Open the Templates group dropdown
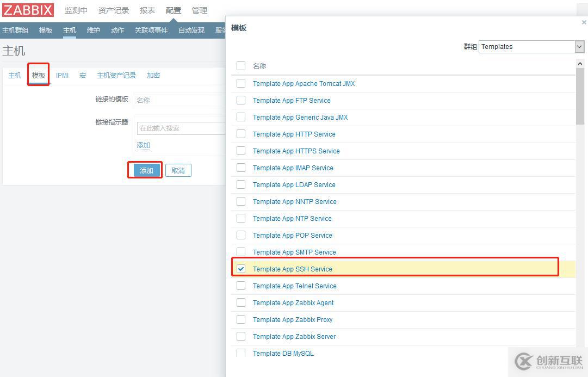The image size is (588, 377). tap(579, 47)
